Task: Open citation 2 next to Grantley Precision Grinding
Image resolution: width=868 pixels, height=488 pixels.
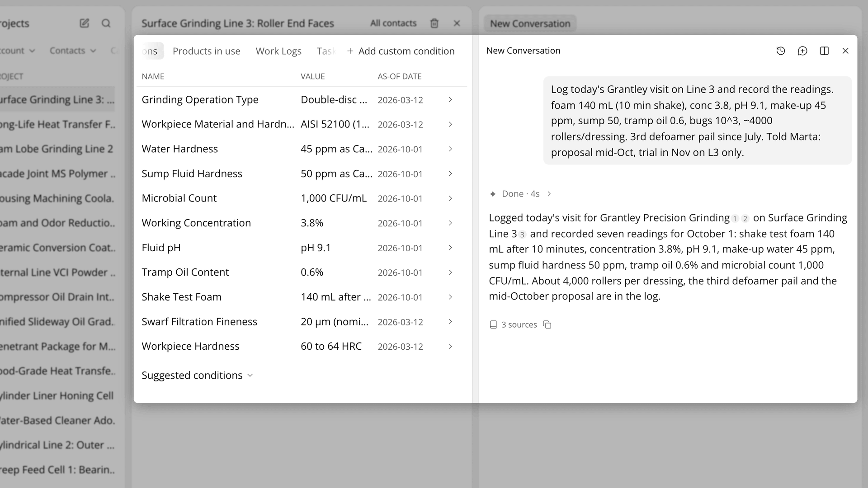Action: click(x=745, y=219)
